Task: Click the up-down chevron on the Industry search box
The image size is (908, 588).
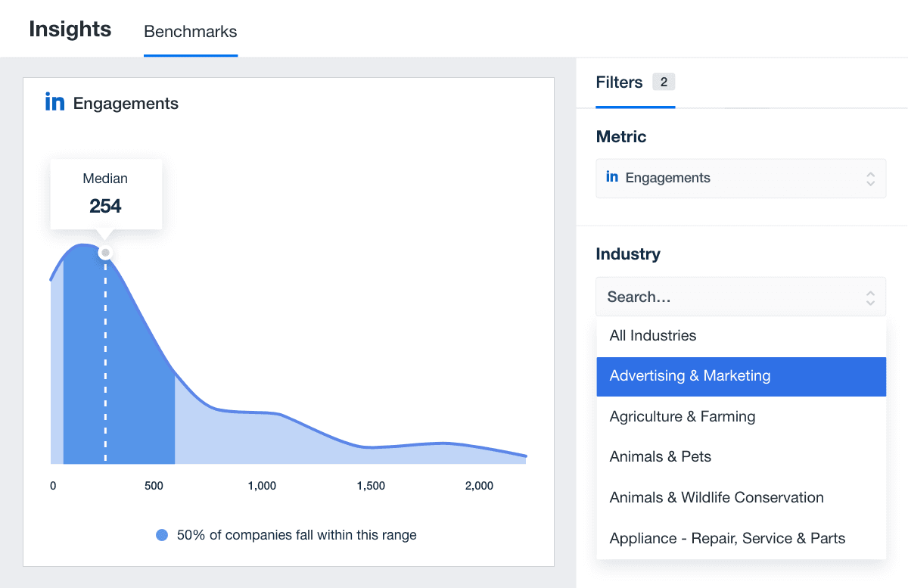Action: point(872,296)
